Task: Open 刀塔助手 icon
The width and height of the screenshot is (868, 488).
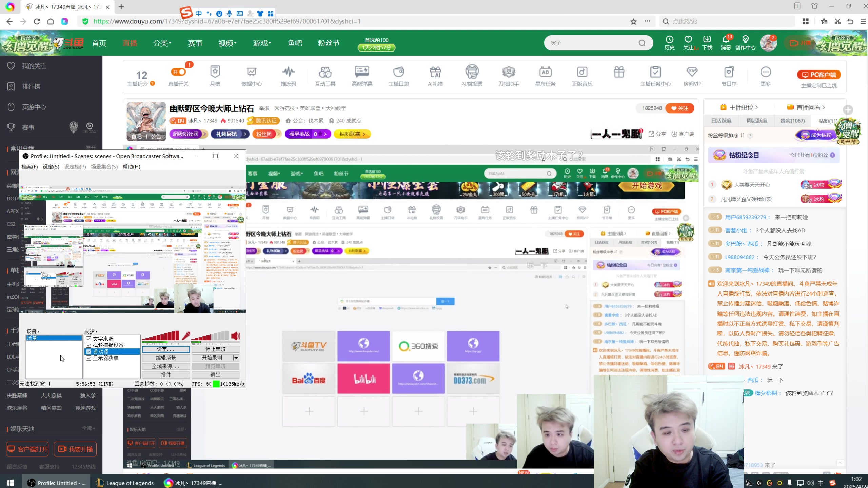Action: tap(509, 76)
